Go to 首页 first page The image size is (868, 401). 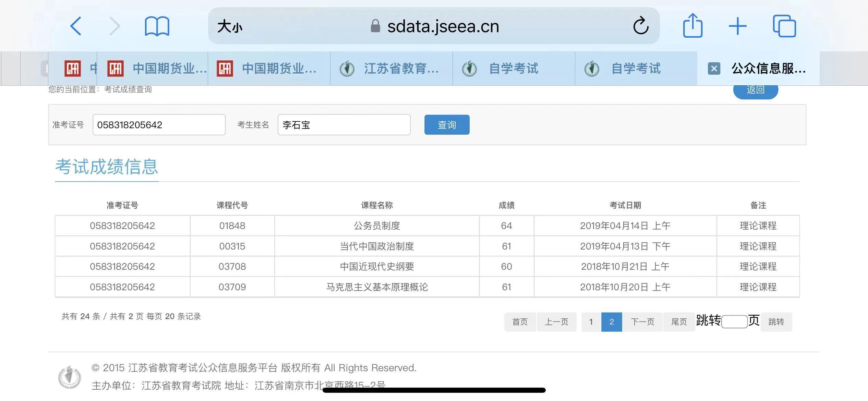[520, 322]
